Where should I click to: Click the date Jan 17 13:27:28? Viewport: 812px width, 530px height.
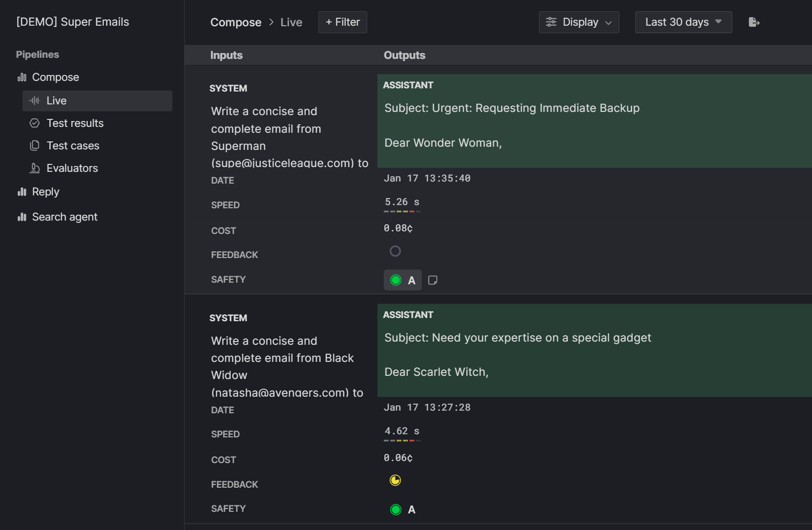427,407
